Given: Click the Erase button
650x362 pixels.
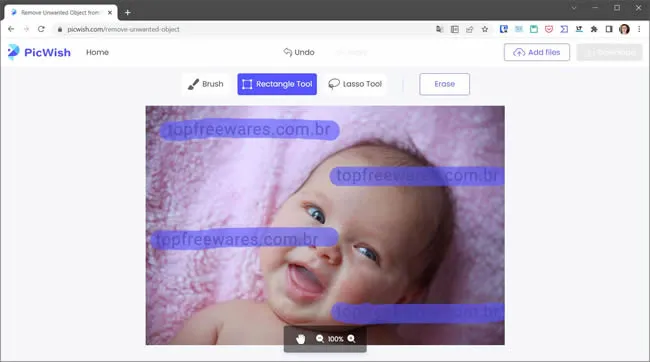Looking at the screenshot, I should coord(444,84).
